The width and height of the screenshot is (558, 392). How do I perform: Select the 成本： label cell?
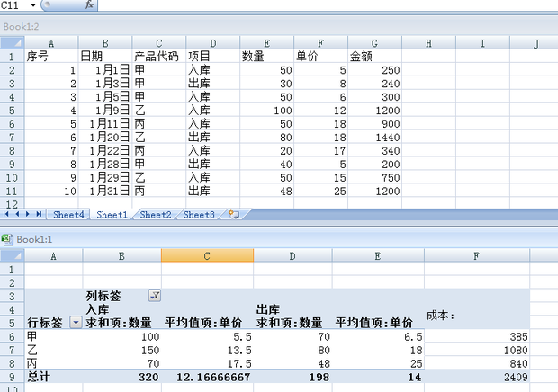(x=476, y=316)
